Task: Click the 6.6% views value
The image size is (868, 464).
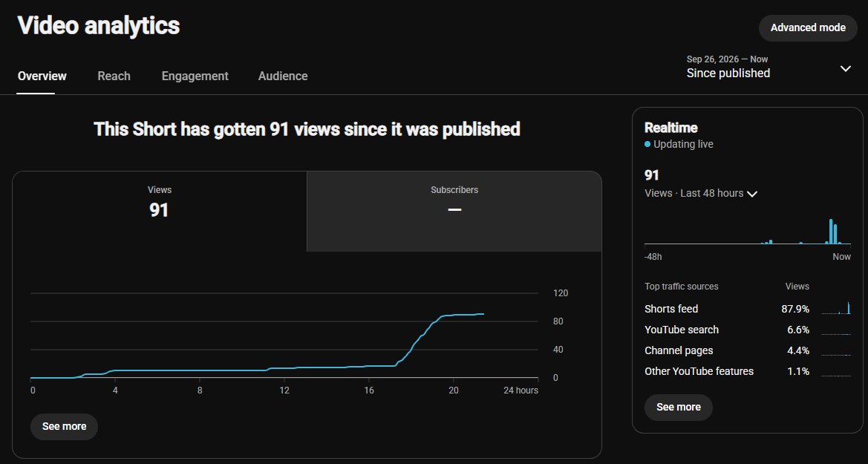Action: [x=798, y=330]
